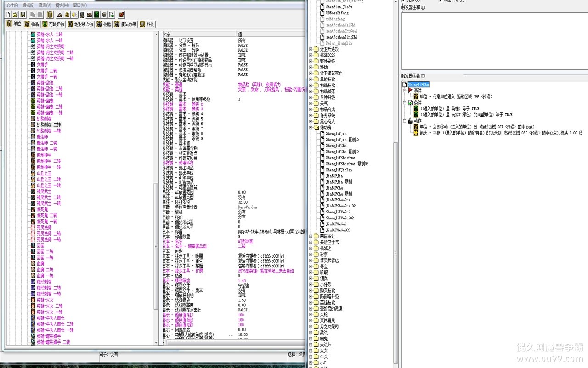Image resolution: width=588 pixels, height=368 pixels.
Task: Open the 文件(F) menu
Action: click(12, 5)
